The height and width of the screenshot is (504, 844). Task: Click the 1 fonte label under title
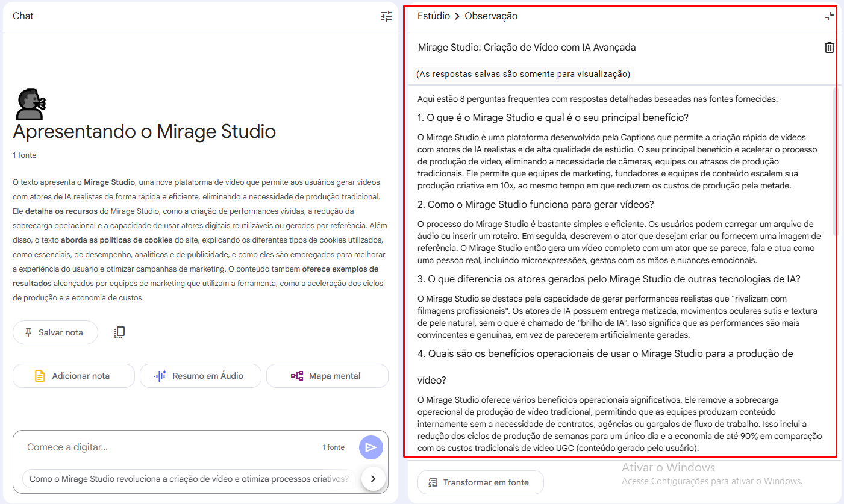point(25,155)
